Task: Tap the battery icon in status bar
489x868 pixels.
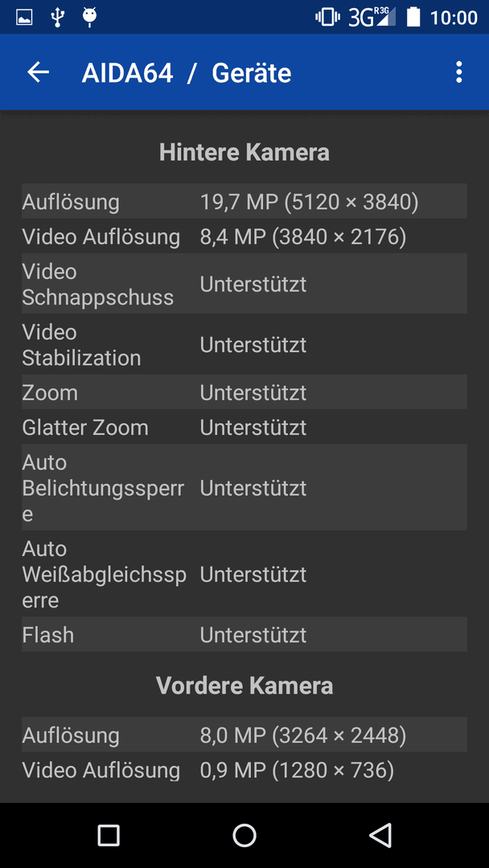Action: click(x=413, y=17)
